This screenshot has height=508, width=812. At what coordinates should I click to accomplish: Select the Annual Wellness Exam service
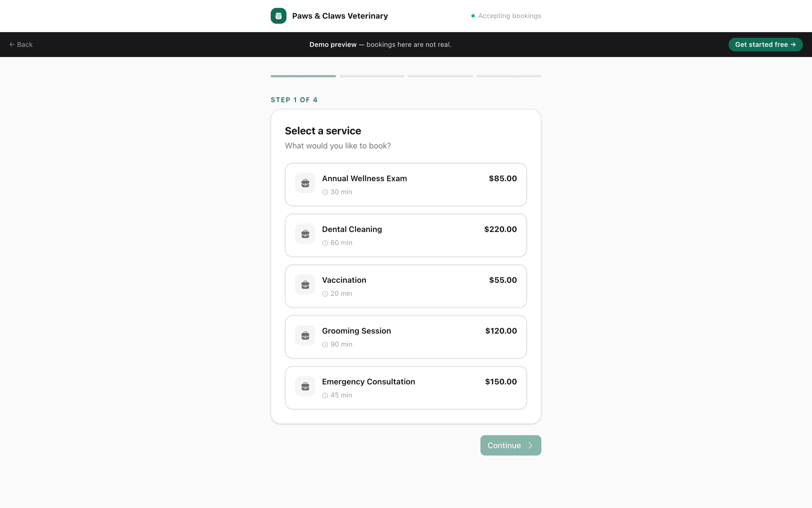[x=406, y=185]
